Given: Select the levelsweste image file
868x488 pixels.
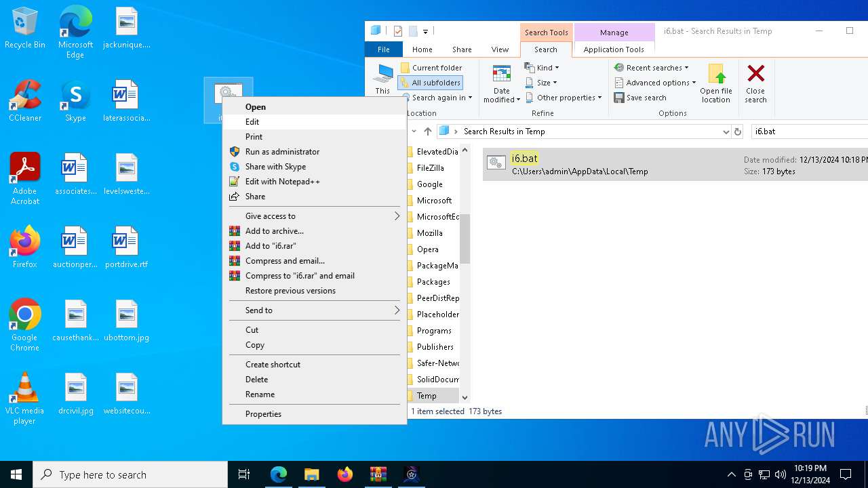Looking at the screenshot, I should click(126, 174).
